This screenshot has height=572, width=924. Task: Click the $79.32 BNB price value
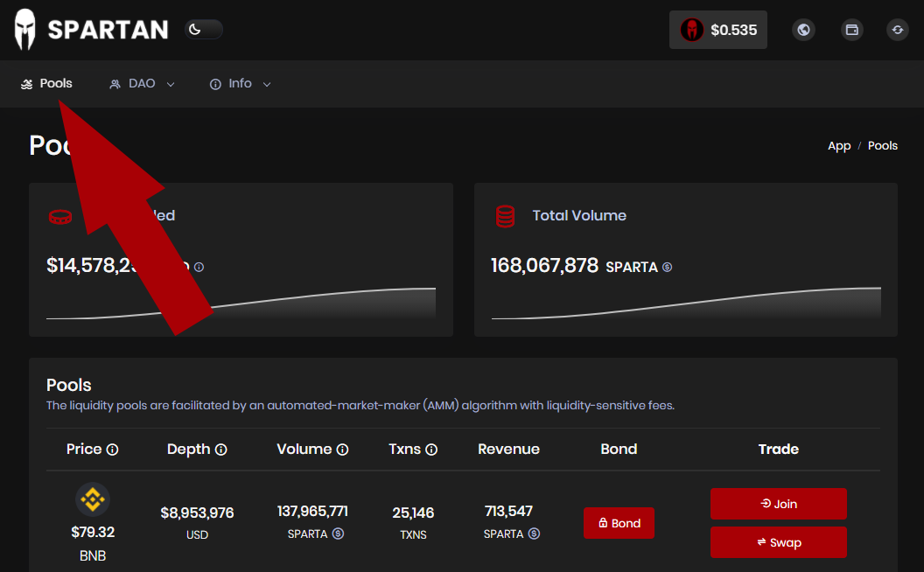[x=93, y=532]
